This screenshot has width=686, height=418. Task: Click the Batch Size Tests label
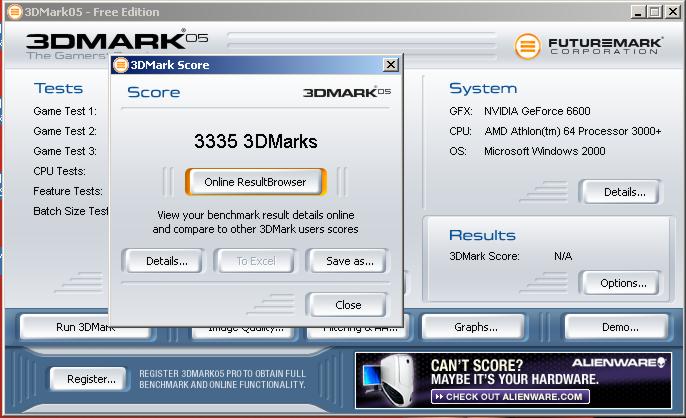point(71,211)
